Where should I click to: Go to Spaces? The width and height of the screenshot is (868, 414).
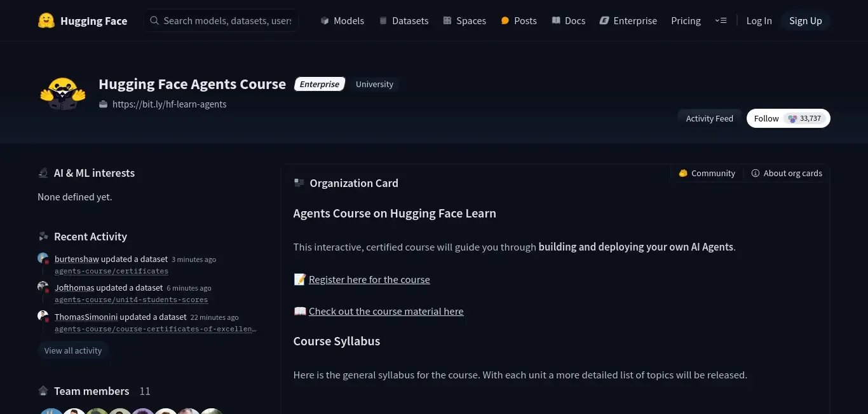coord(465,21)
